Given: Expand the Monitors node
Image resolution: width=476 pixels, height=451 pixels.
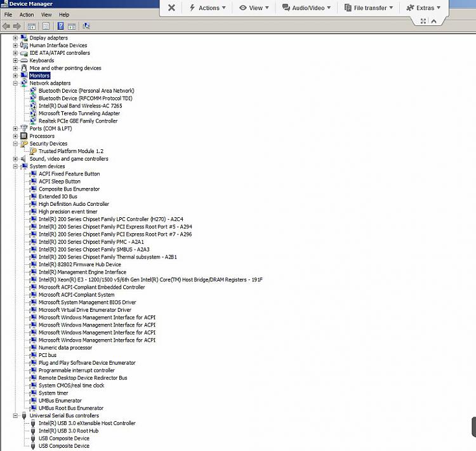Looking at the screenshot, I should [x=15, y=76].
